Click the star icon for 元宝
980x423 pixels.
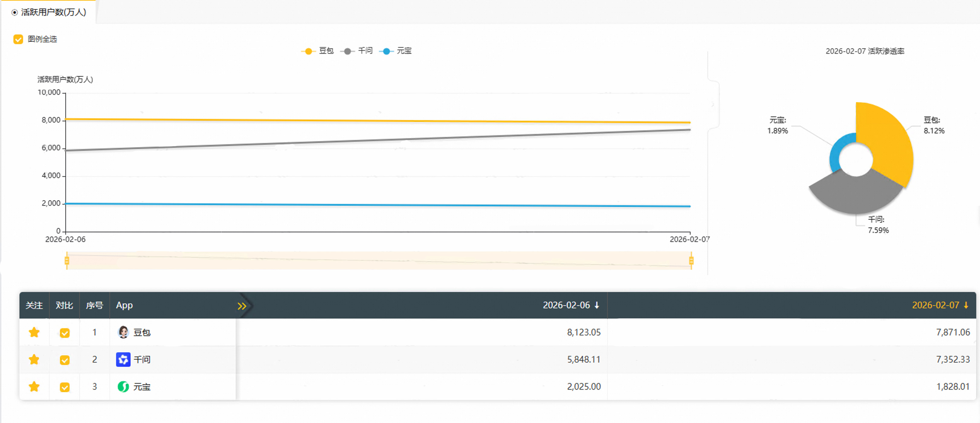[34, 386]
